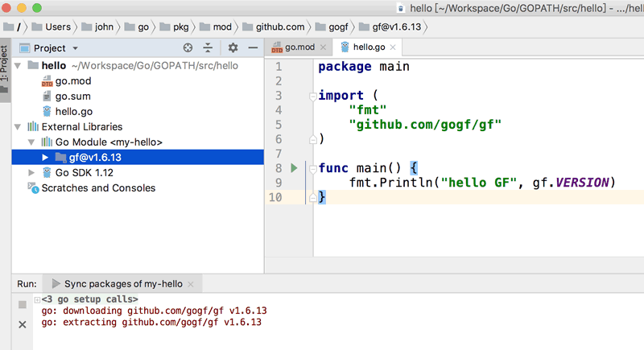
Task: Expand the '3 go setup calls' output
Action: pos(38,299)
